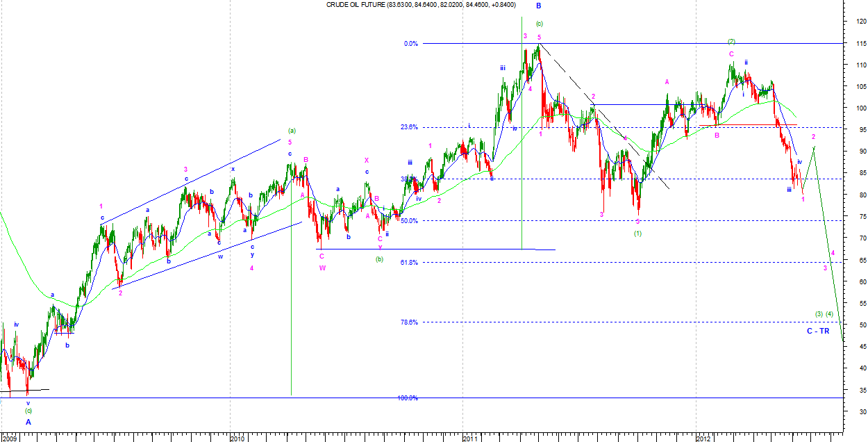Select the green '(b)' wave label
This screenshot has width=868, height=442.
(x=380, y=259)
